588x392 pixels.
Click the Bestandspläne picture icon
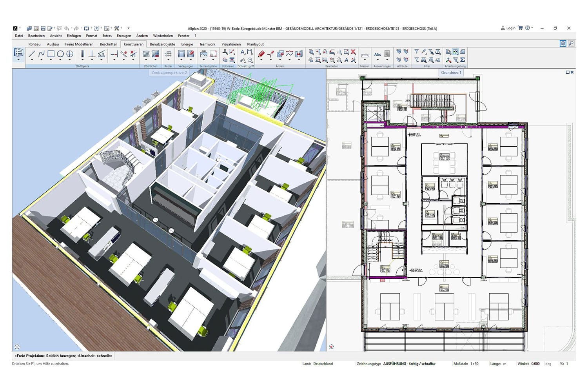(x=203, y=54)
